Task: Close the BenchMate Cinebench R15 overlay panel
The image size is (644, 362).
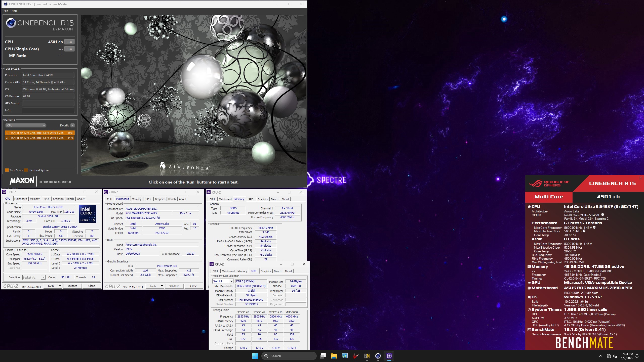Action: click(x=640, y=178)
